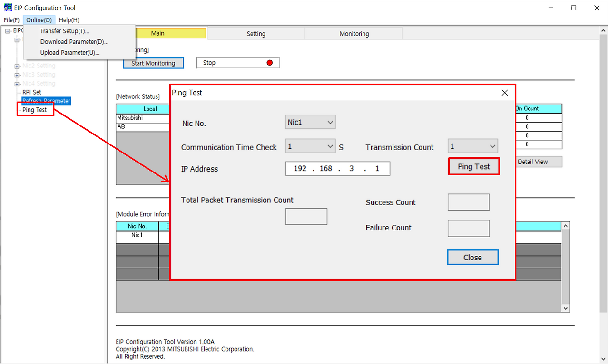This screenshot has width=609, height=364.
Task: Switch to the Setting tab
Action: coord(256,33)
